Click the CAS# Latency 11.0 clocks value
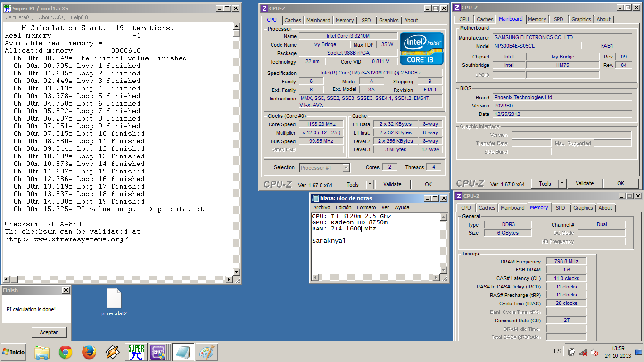644x362 pixels. 567,278
